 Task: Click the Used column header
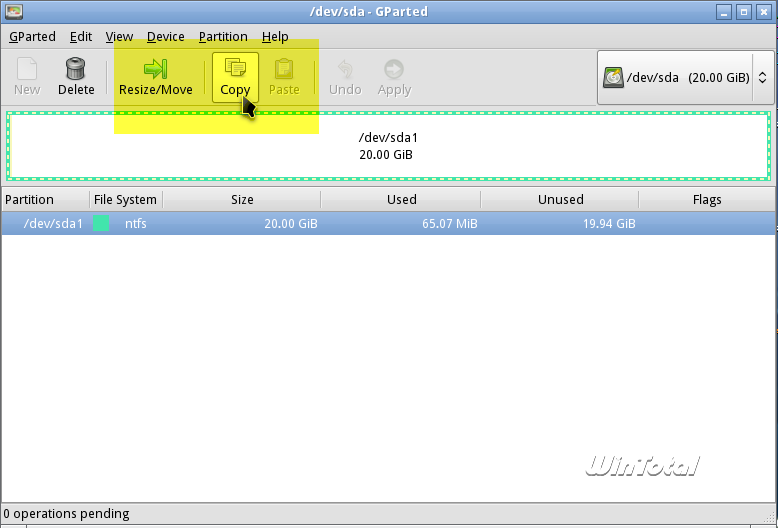(401, 199)
